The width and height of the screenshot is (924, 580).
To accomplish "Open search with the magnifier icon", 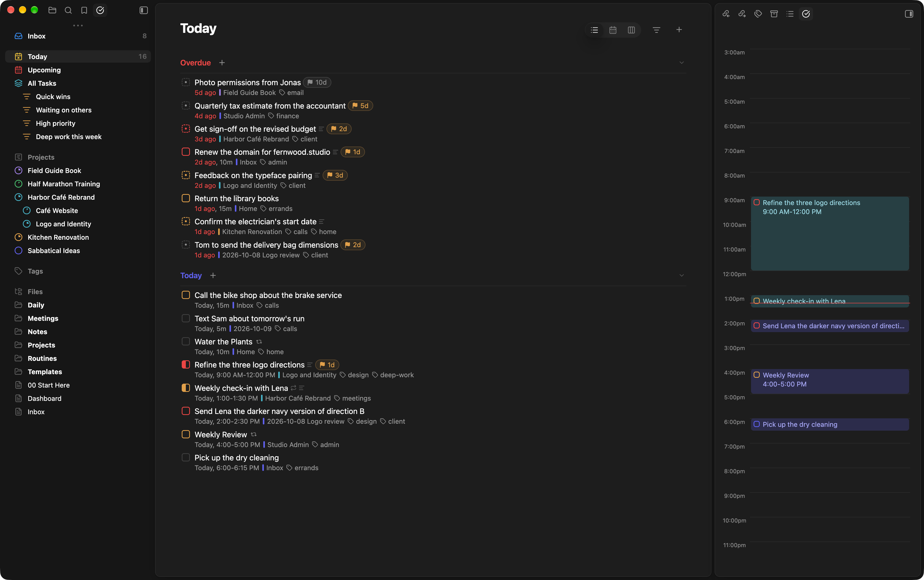I will click(x=68, y=10).
